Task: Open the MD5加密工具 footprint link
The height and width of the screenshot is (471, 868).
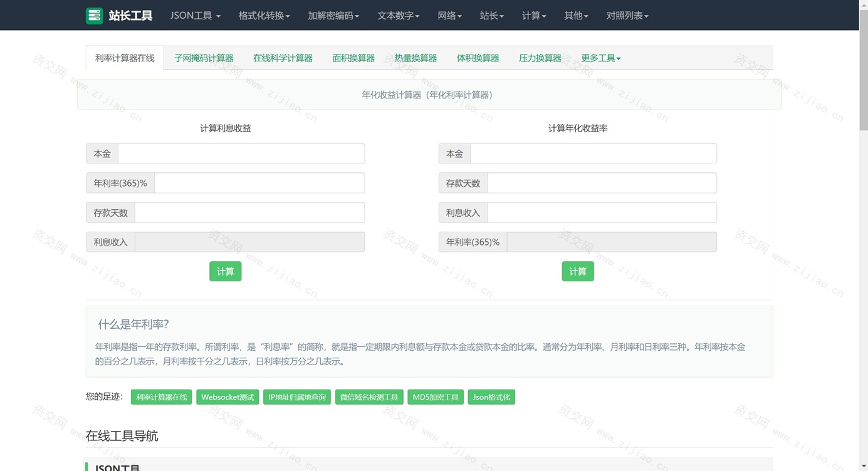Action: (436, 397)
